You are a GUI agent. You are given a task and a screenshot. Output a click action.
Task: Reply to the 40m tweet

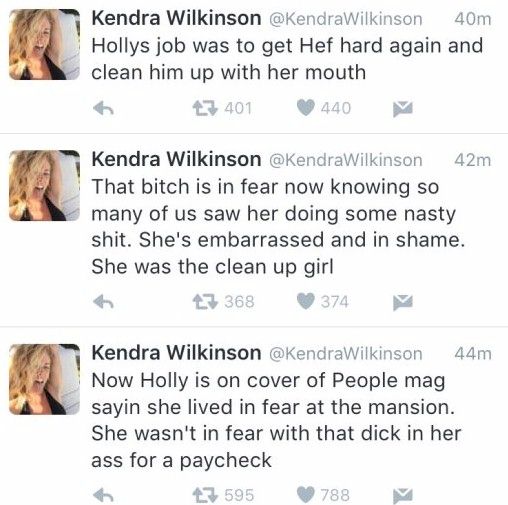coord(103,109)
